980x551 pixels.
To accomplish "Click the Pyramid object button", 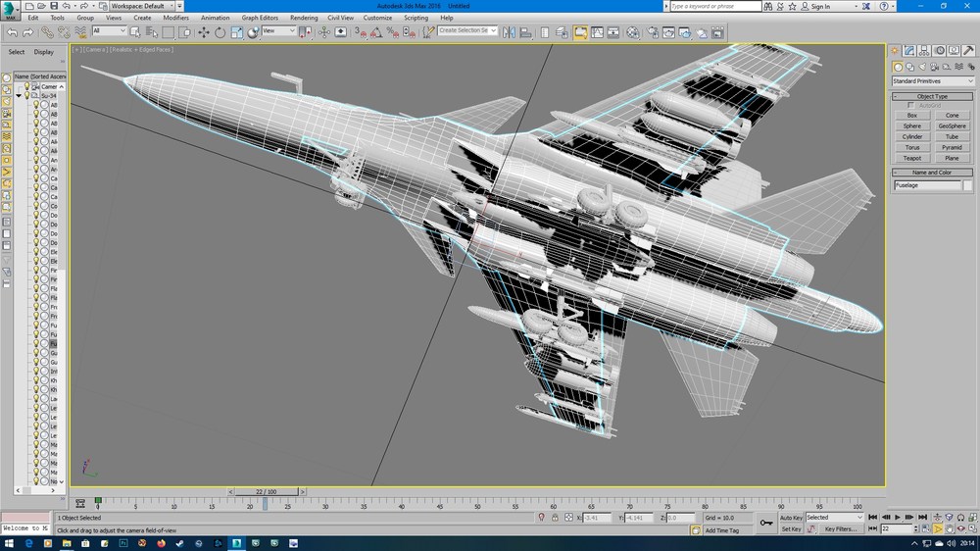I will pyautogui.click(x=952, y=148).
